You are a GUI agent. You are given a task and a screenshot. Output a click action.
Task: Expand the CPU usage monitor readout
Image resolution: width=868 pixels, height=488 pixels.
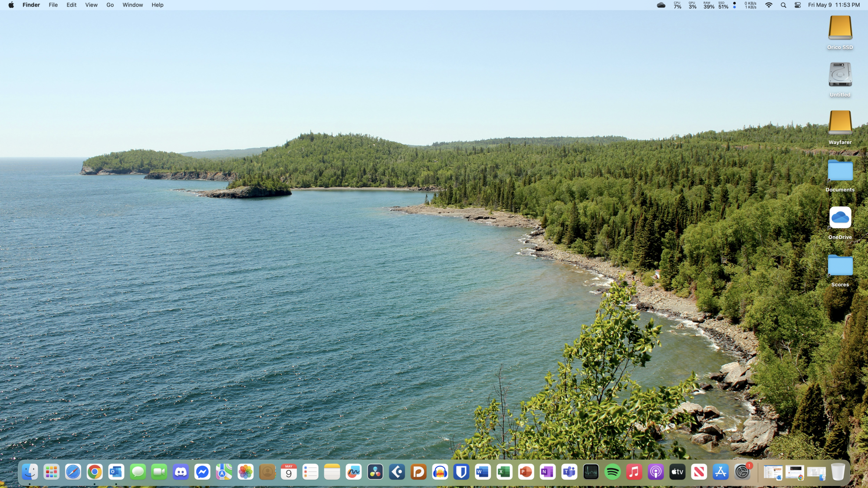[677, 5]
